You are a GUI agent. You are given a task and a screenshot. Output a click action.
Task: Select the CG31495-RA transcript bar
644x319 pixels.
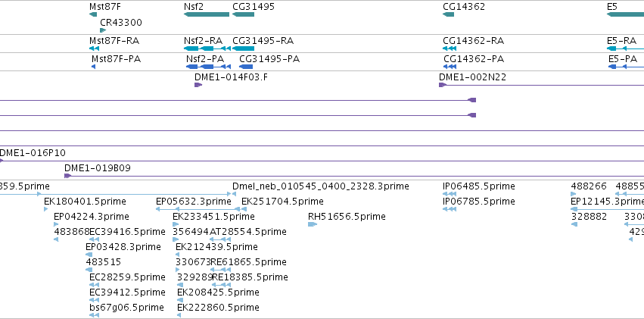point(243,48)
